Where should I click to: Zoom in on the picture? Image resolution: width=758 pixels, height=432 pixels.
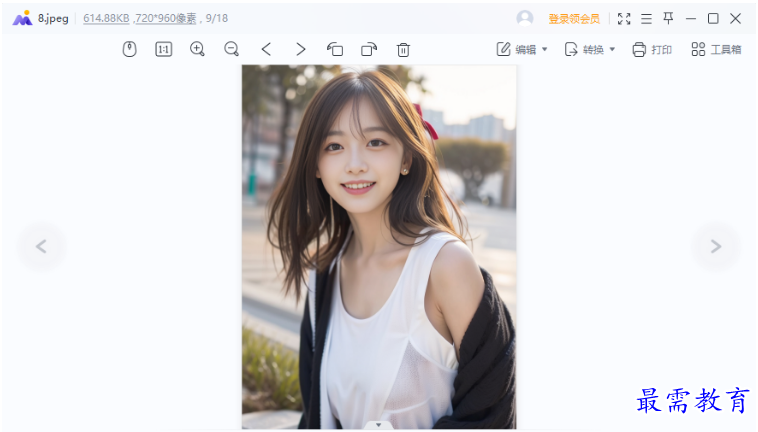click(197, 49)
